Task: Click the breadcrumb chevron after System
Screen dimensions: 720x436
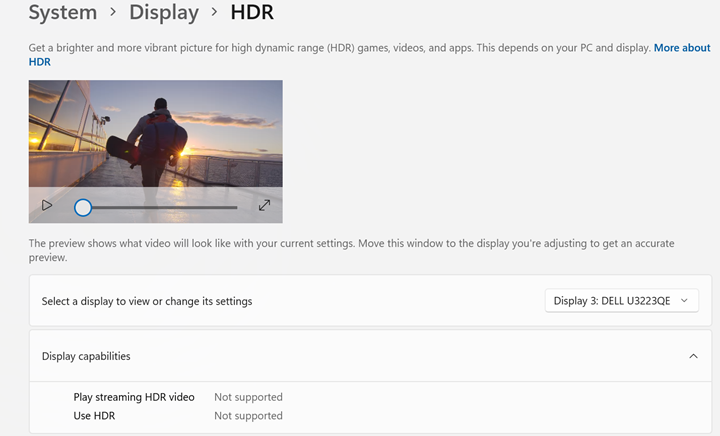Action: (113, 12)
